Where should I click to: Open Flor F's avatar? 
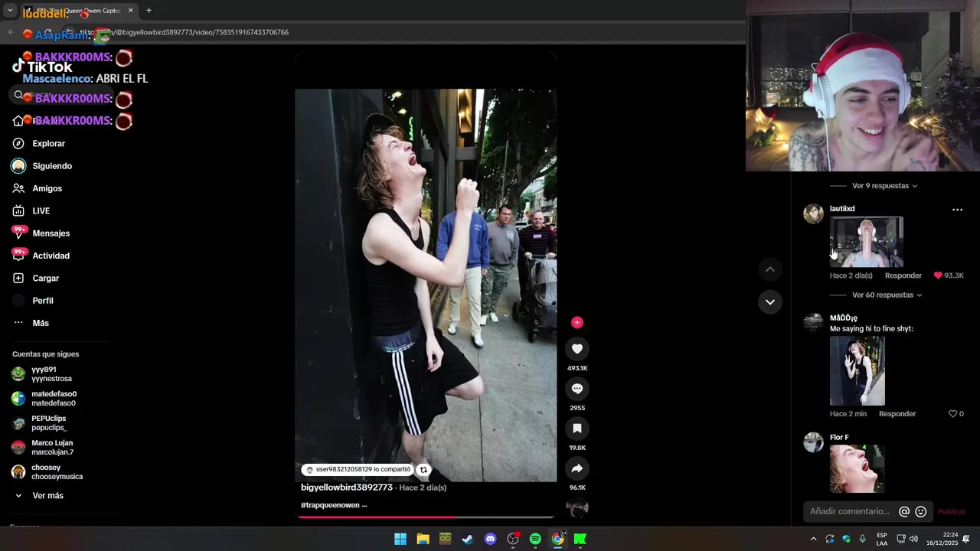tap(813, 442)
